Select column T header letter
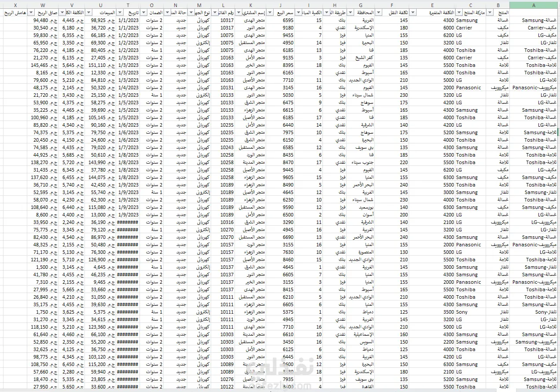 tap(128, 5)
